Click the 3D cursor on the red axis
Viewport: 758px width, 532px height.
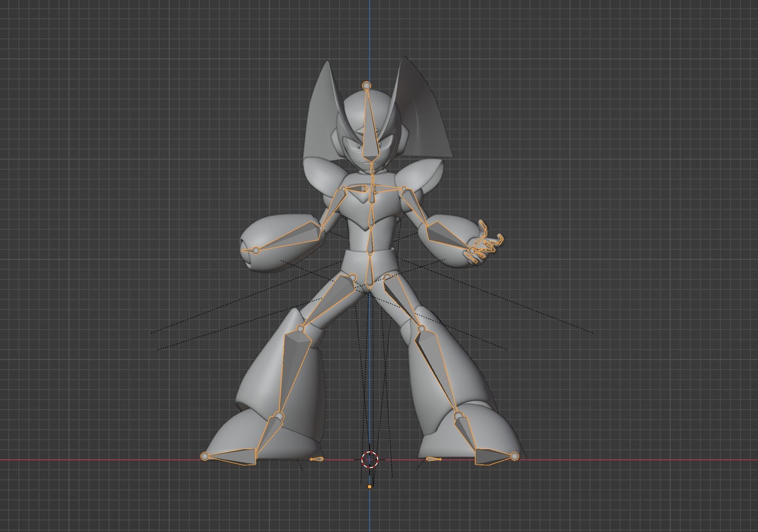370,460
